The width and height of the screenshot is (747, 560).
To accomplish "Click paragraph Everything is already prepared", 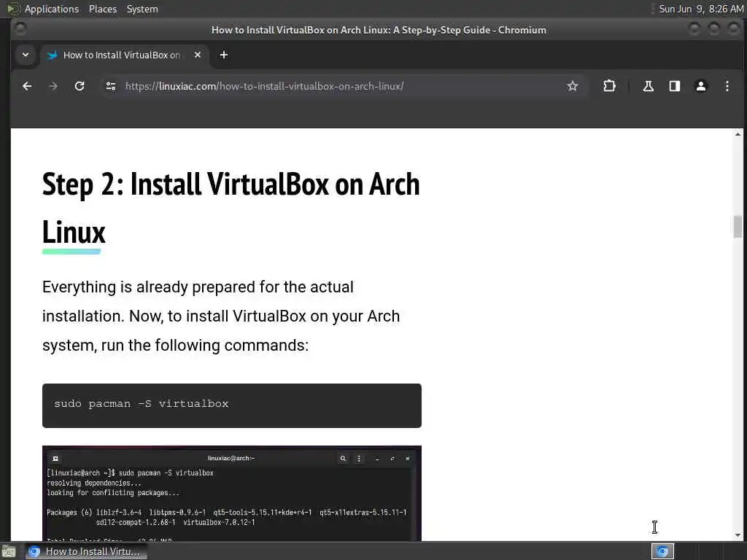I will pyautogui.click(x=221, y=316).
